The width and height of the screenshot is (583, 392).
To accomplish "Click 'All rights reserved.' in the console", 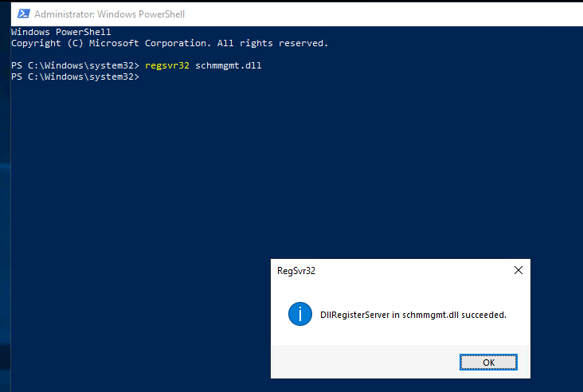I will (x=272, y=43).
